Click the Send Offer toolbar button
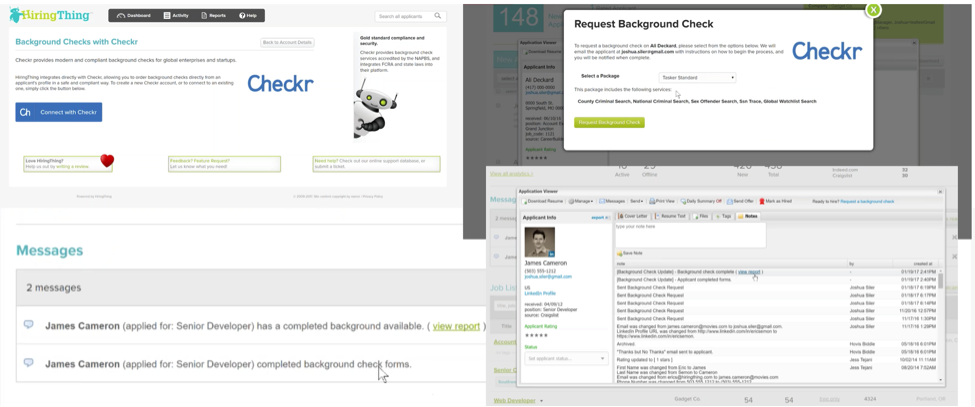This screenshot has height=407, width=975. click(740, 201)
